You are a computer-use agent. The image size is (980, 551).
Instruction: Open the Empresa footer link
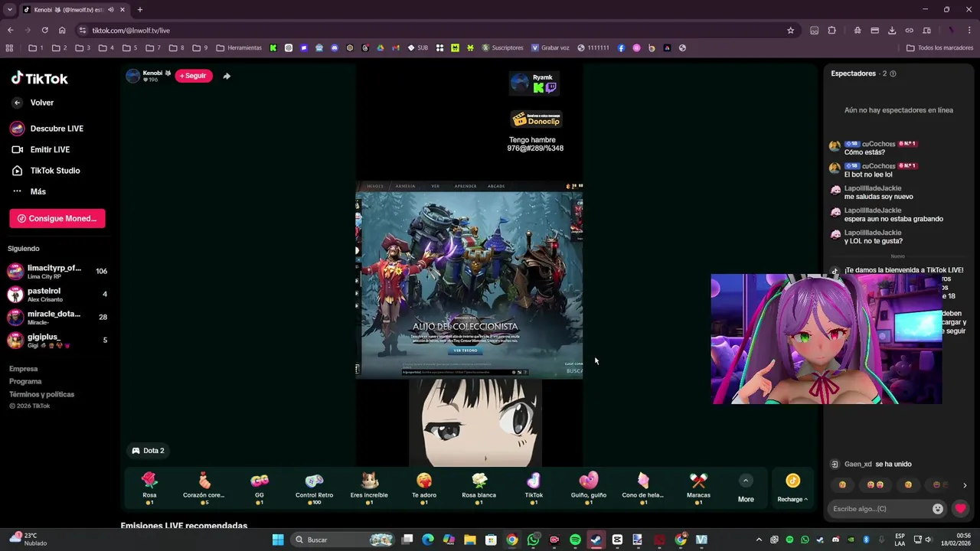[x=23, y=369]
